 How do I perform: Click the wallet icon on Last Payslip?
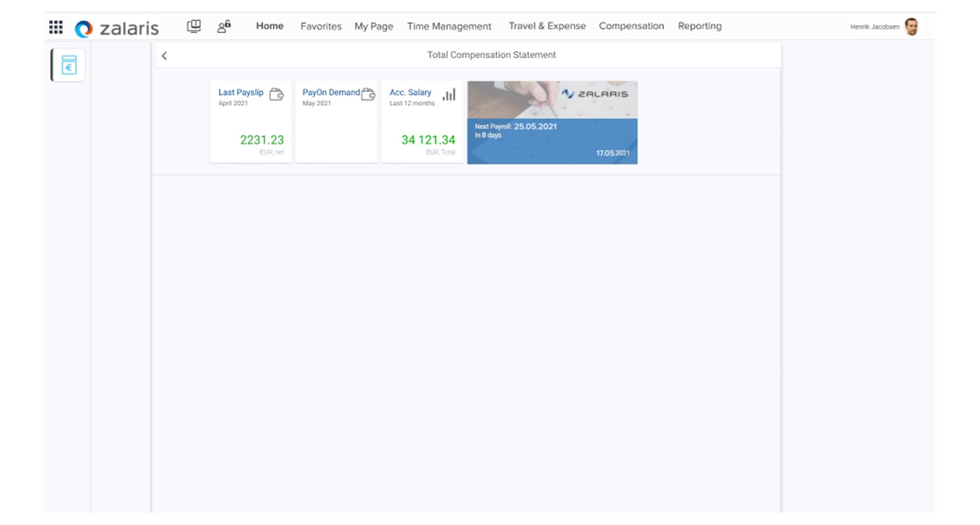pos(276,94)
